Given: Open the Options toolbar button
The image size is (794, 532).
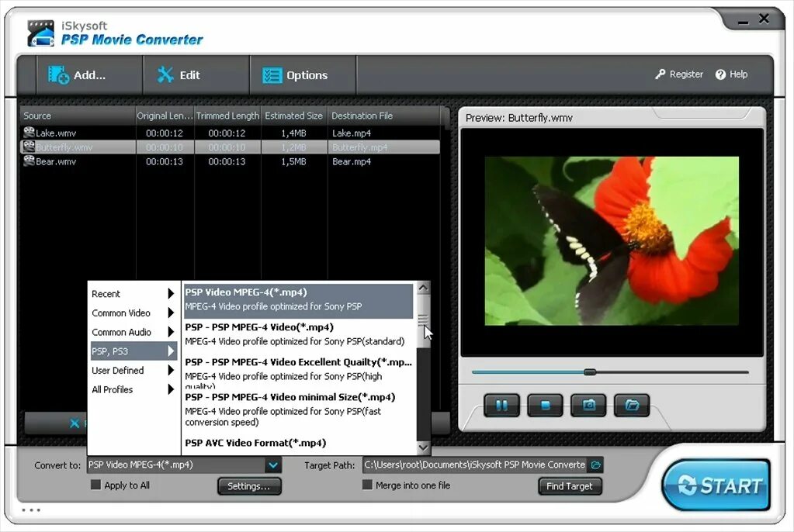Looking at the screenshot, I should [x=303, y=75].
